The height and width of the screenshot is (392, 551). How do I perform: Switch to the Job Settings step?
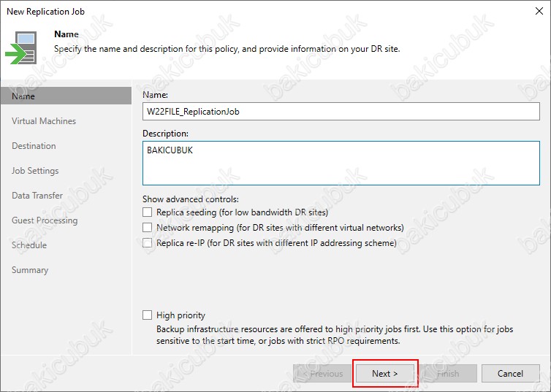point(35,171)
